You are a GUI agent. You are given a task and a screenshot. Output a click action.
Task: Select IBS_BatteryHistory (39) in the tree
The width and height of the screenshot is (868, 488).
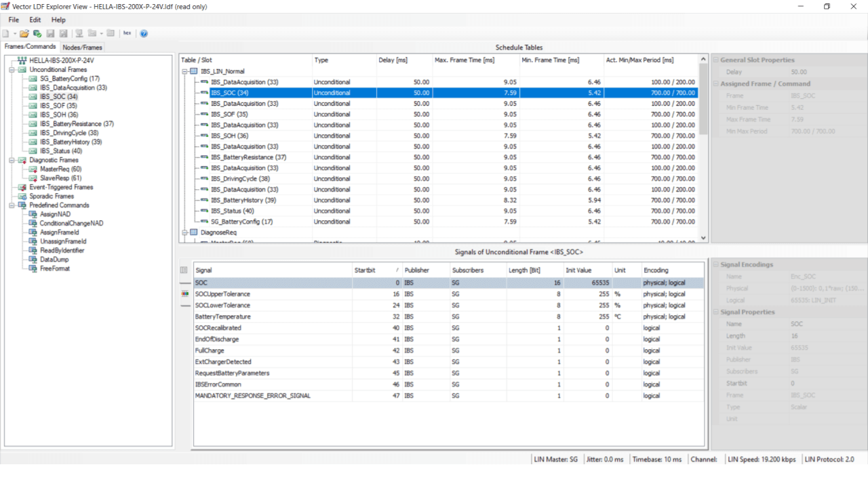pyautogui.click(x=71, y=142)
